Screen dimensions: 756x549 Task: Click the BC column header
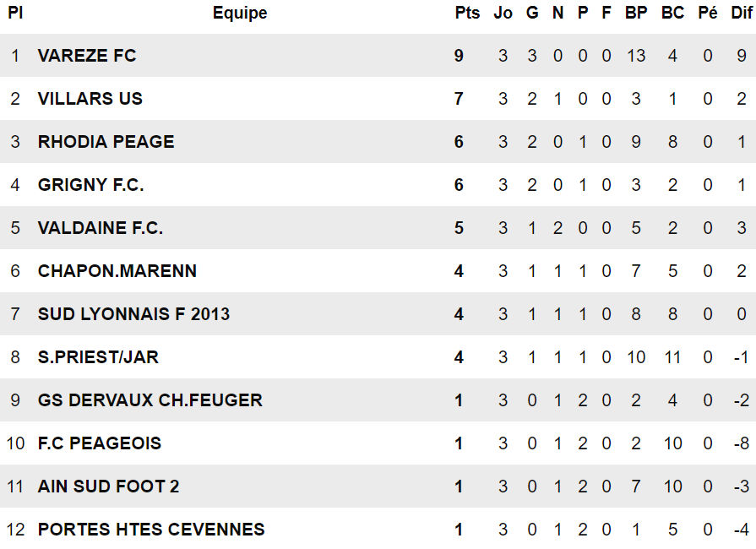pos(672,13)
